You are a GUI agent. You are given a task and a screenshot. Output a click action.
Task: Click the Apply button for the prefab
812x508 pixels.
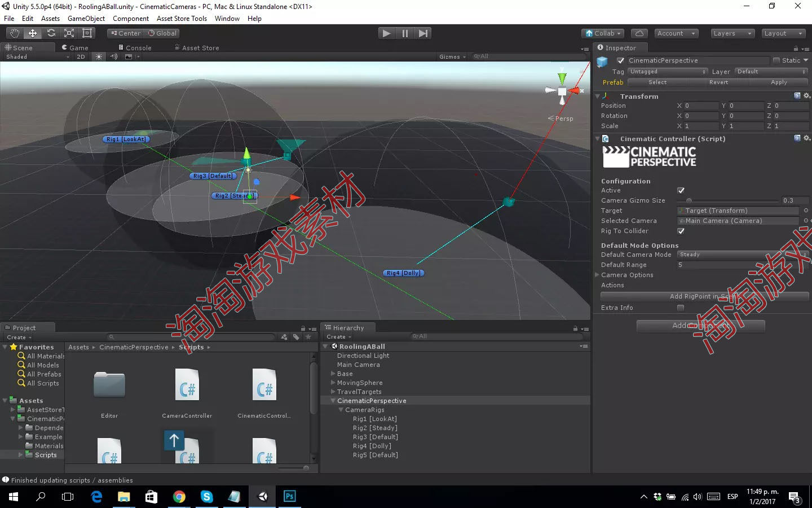tap(778, 82)
